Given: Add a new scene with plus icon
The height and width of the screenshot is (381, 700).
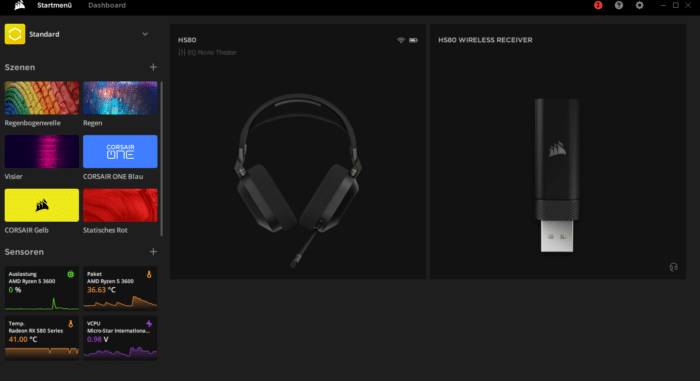Looking at the screenshot, I should (153, 67).
